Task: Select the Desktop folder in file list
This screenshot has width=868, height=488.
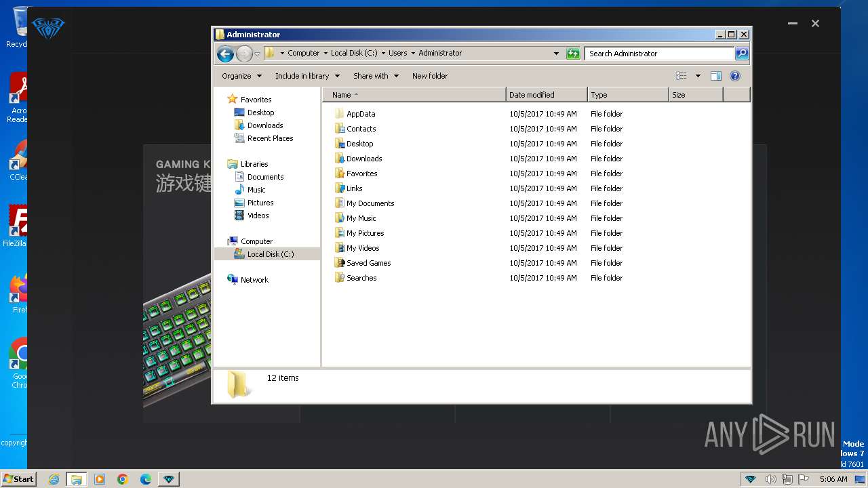Action: point(353,144)
